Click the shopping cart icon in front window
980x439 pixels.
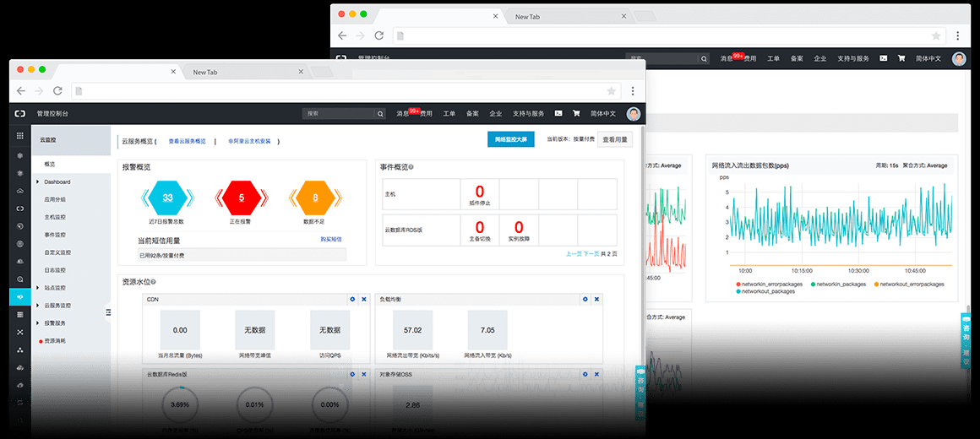(576, 113)
